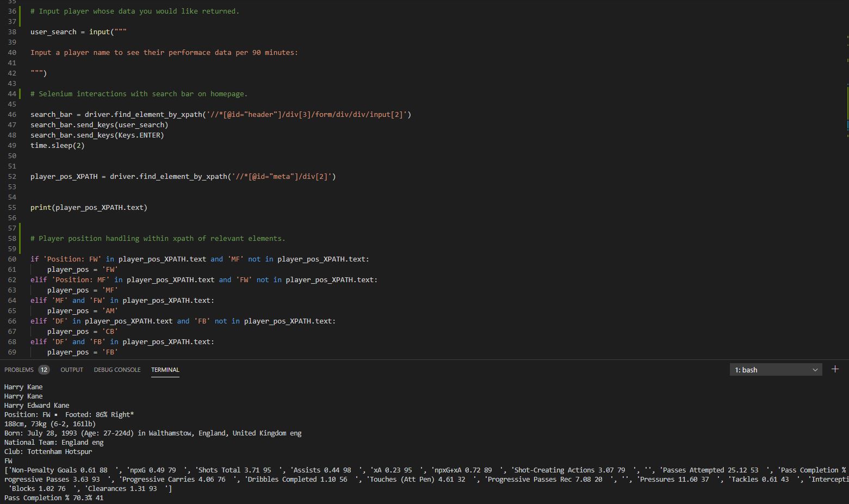Click 'Born: July 28, 1993' terminal line

(x=153, y=433)
